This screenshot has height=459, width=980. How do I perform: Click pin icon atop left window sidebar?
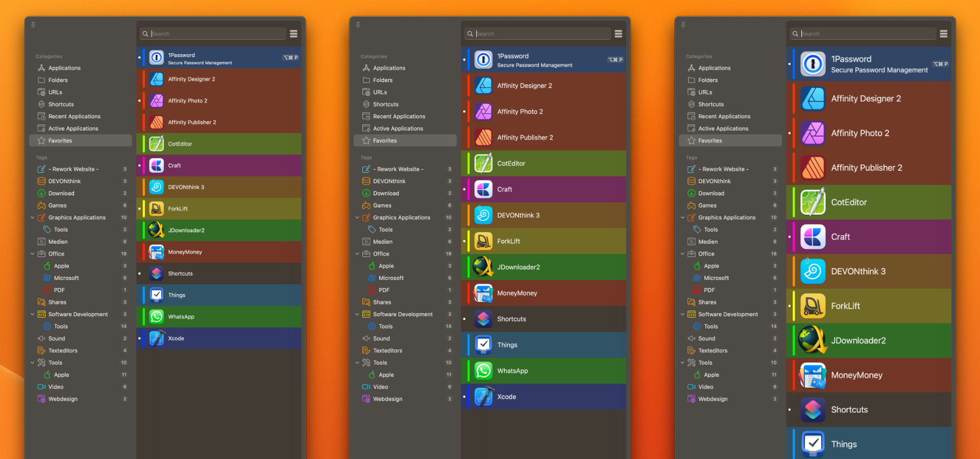point(33,24)
